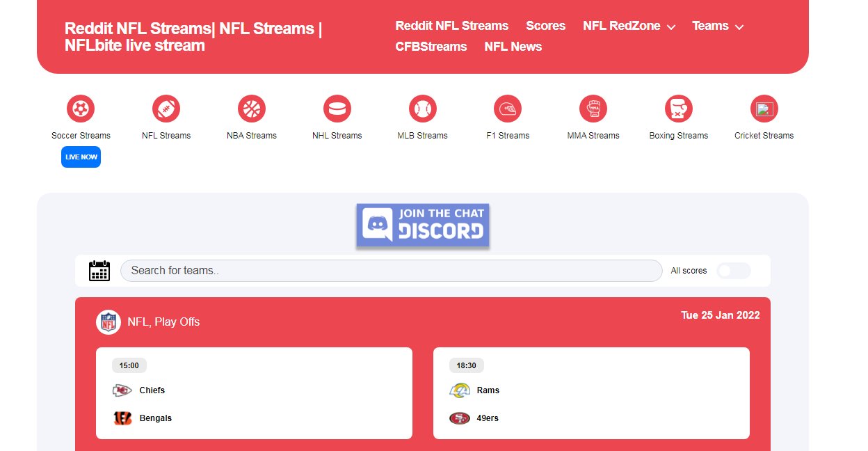Click the NFL, Play Offs league title
Image resolution: width=868 pixels, height=451 pixels.
point(163,322)
